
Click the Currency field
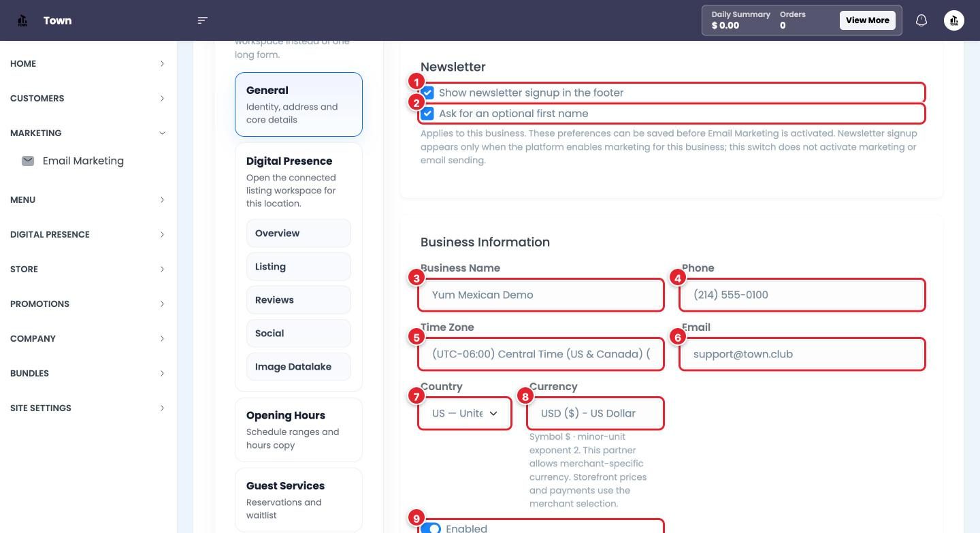(x=596, y=413)
